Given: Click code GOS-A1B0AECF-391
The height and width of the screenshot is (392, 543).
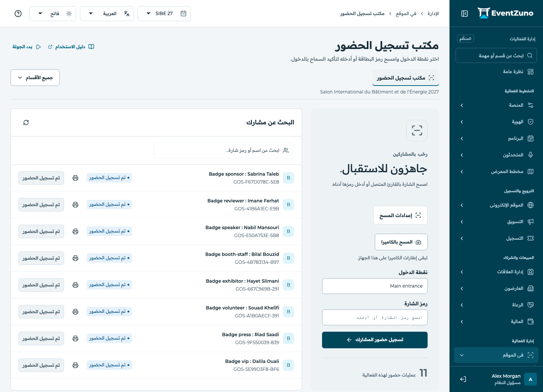Looking at the screenshot, I should click(x=257, y=316).
